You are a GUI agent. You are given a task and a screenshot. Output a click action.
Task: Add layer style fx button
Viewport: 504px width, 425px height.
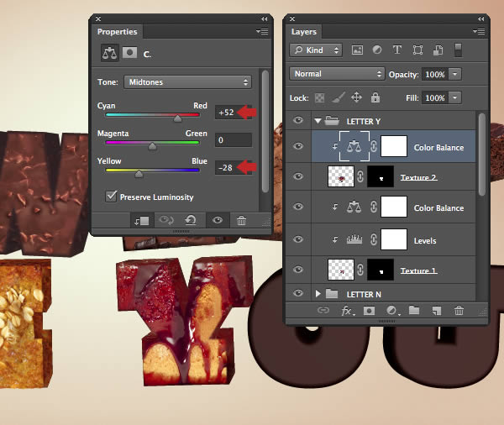pyautogui.click(x=348, y=311)
